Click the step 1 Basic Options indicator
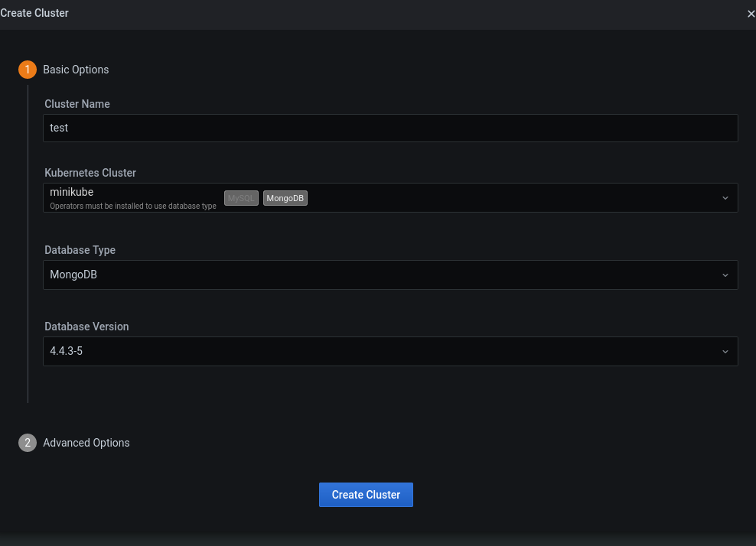The width and height of the screenshot is (756, 546). 28,70
